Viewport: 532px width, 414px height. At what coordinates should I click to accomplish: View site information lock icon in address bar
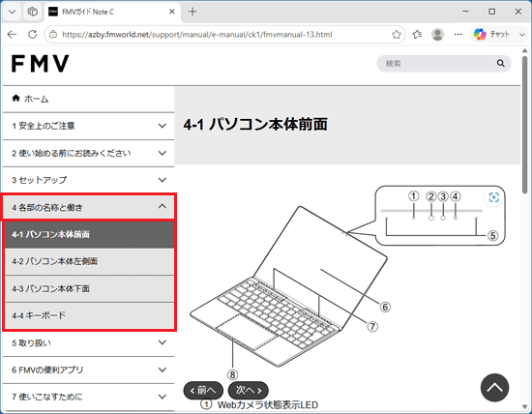tap(53, 34)
